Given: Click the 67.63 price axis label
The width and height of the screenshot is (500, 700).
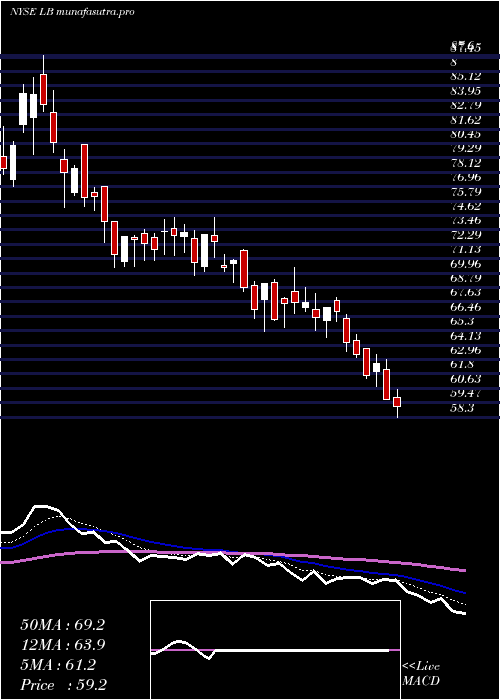Looking at the screenshot, I should coord(466,292).
